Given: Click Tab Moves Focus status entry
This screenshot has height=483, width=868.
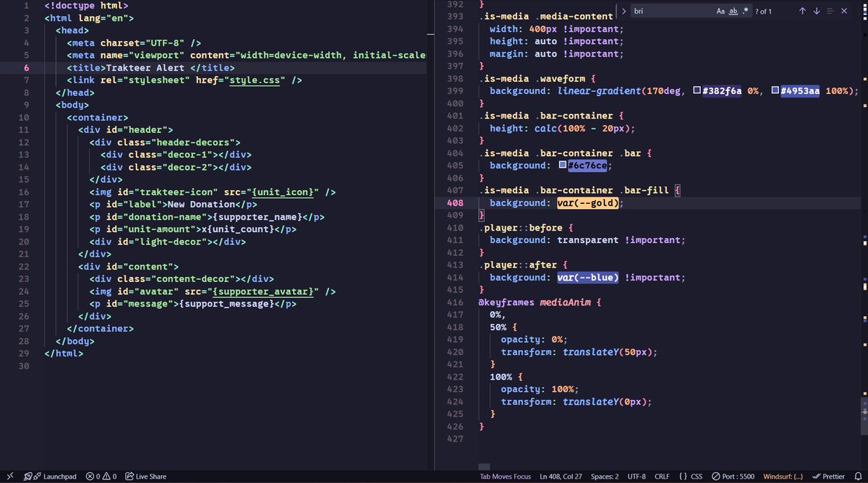Looking at the screenshot, I should click(506, 476).
